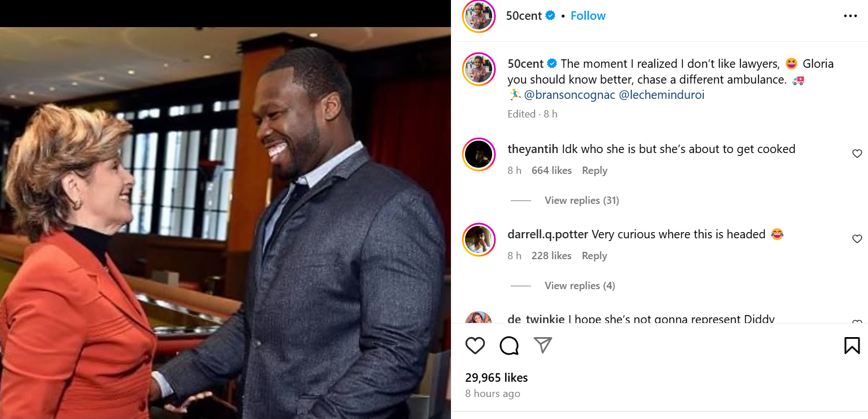868x419 pixels.
Task: Follow the 50cent account
Action: (x=588, y=16)
